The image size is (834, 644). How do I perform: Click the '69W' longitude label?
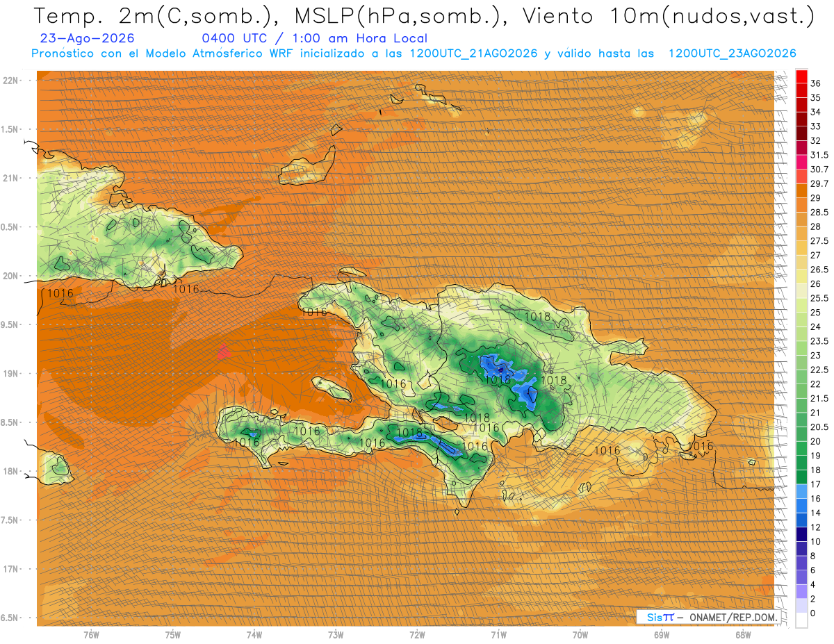coord(662,635)
